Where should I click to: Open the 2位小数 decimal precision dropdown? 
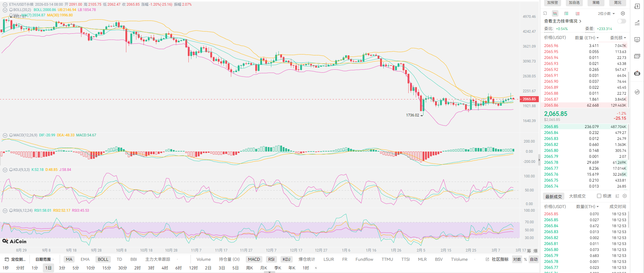click(606, 13)
